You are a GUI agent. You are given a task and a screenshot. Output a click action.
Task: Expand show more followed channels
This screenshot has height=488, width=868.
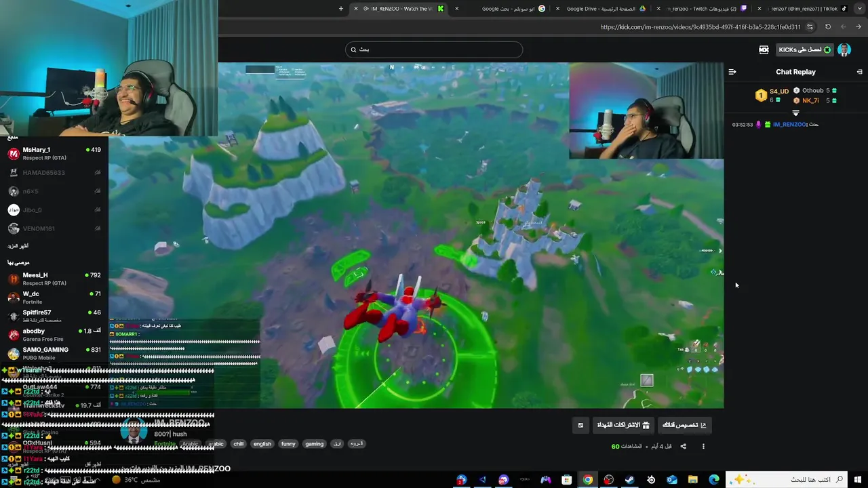click(x=18, y=246)
